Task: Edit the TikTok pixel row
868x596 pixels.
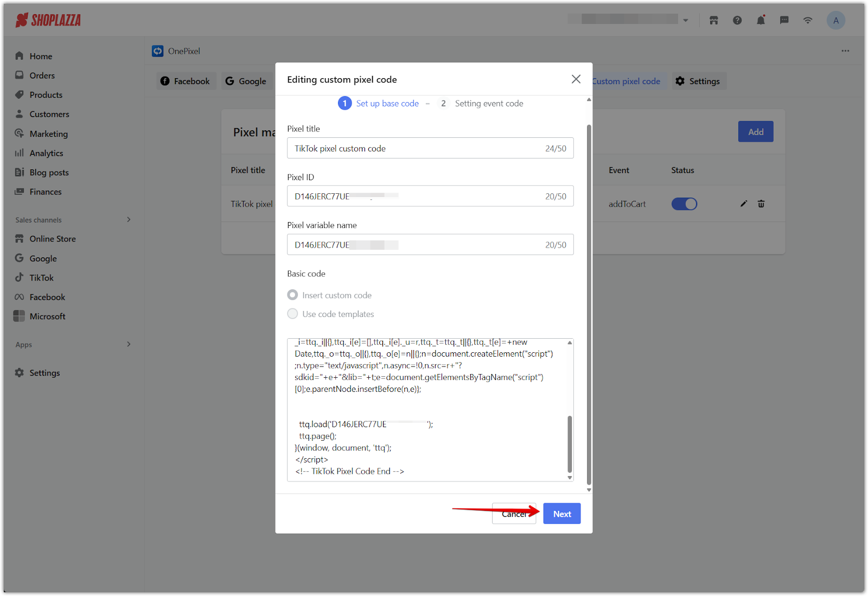Action: pyautogui.click(x=744, y=204)
